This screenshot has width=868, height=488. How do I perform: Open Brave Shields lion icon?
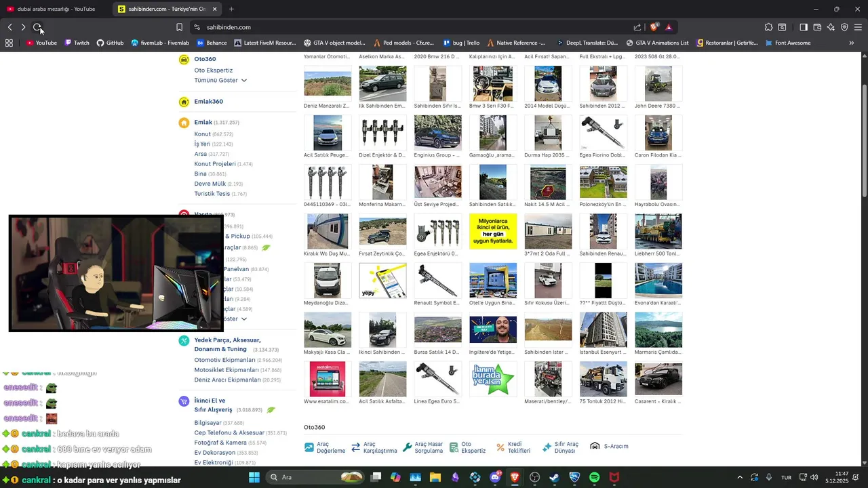pyautogui.click(x=654, y=27)
